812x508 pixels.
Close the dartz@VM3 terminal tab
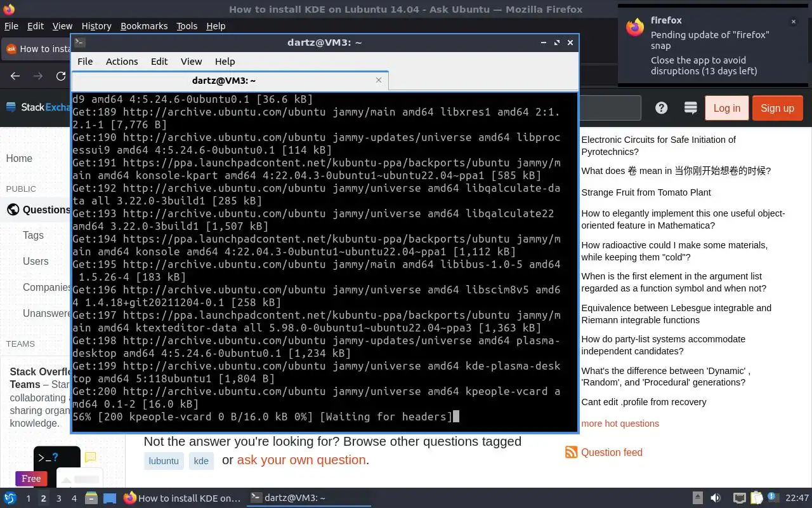[x=379, y=80]
